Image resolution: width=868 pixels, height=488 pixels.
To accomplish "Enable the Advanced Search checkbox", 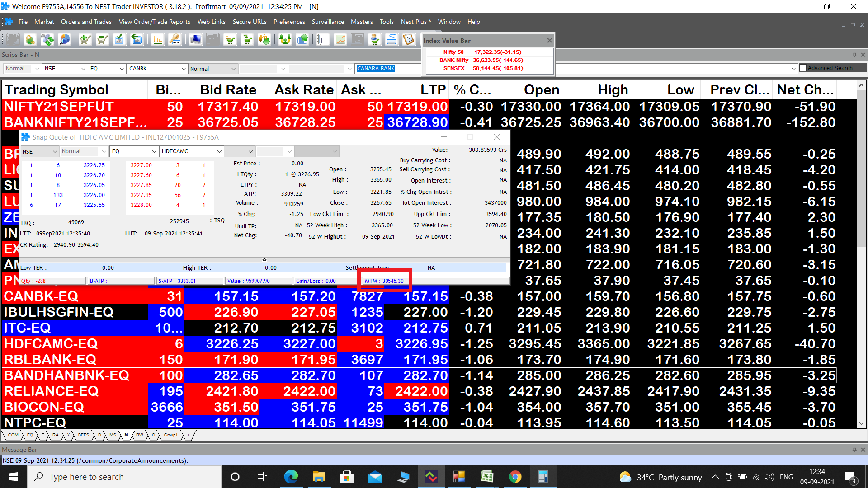I will click(x=803, y=68).
